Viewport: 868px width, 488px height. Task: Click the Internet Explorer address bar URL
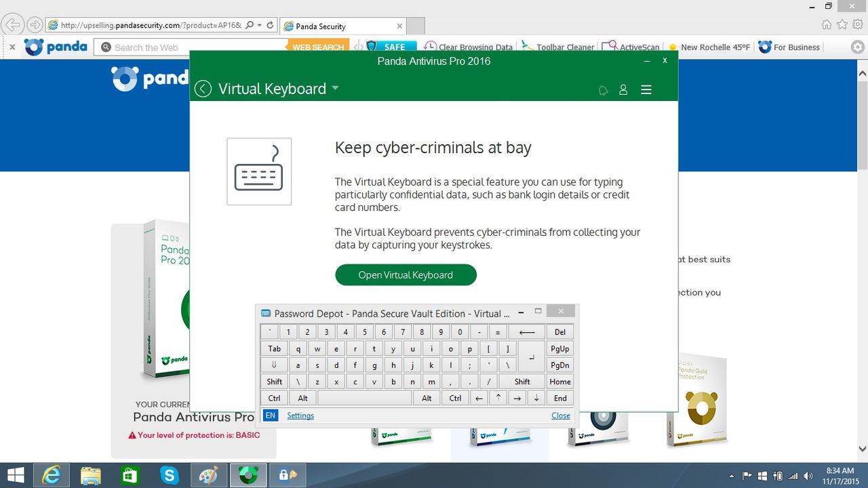(x=151, y=25)
